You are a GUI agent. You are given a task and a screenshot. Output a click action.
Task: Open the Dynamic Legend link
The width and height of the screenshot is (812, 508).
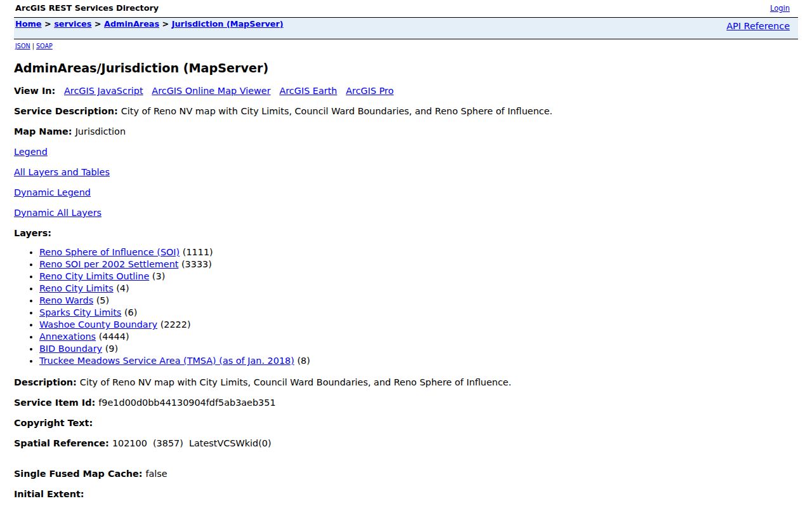(x=52, y=192)
